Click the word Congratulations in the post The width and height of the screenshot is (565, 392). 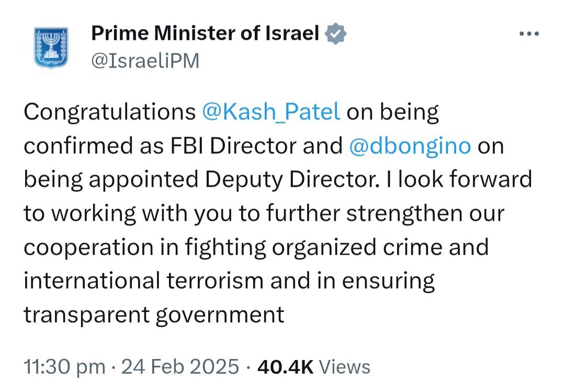coord(109,111)
